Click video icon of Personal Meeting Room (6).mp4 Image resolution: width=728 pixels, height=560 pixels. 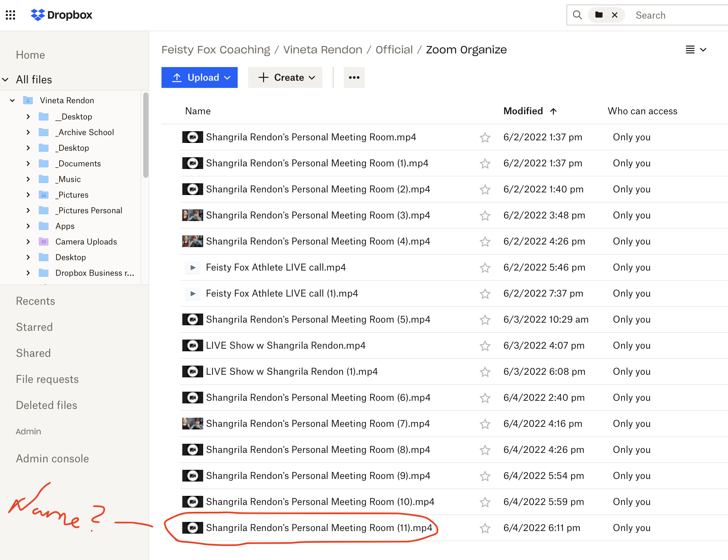(x=193, y=397)
